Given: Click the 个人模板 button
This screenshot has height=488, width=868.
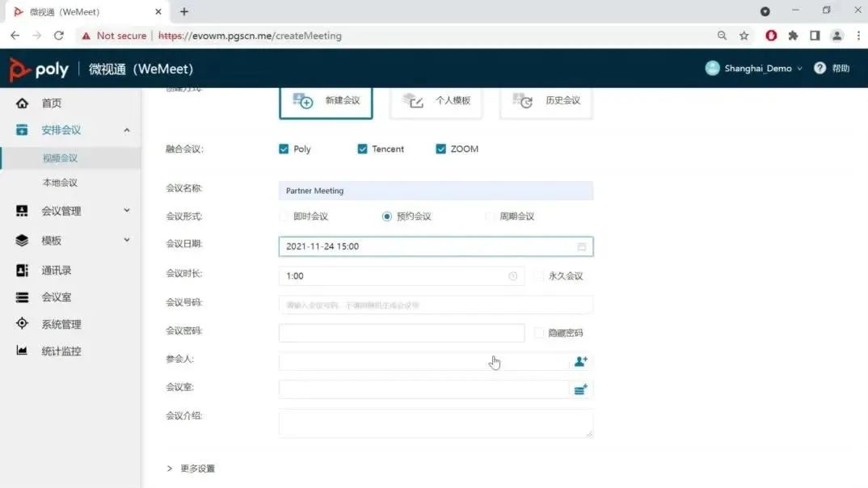Looking at the screenshot, I should [436, 101].
